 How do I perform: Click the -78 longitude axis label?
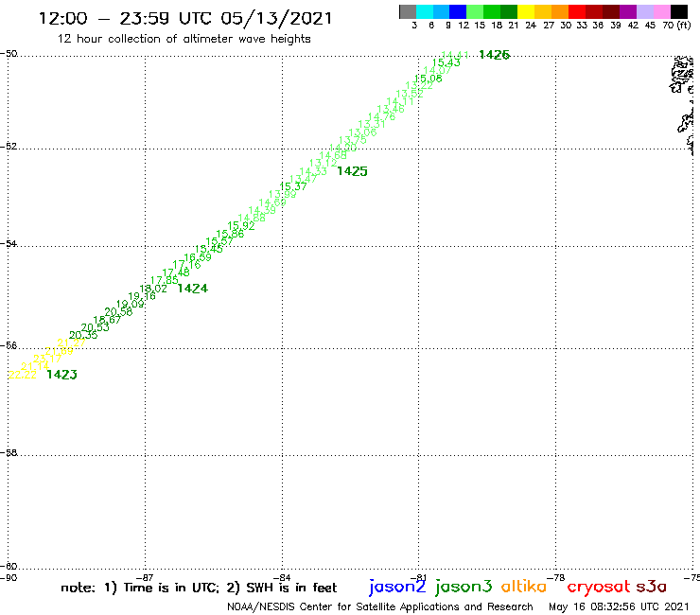[x=556, y=577]
